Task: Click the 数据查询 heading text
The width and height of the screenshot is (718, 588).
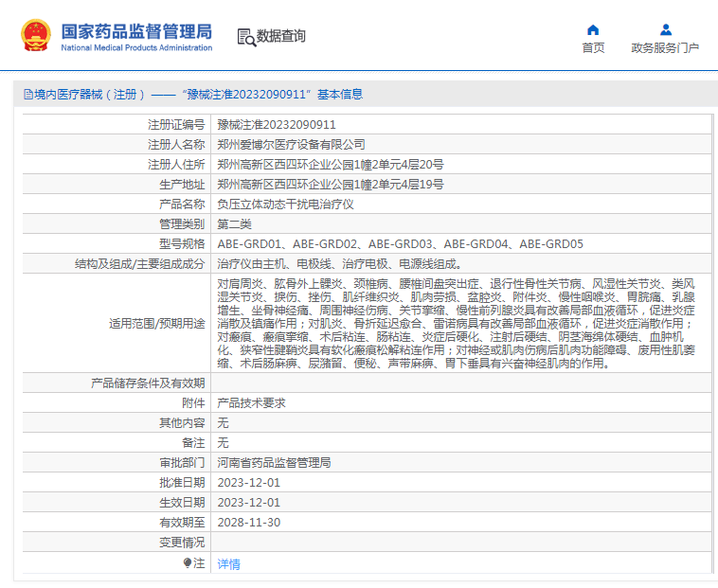Action: [x=280, y=36]
